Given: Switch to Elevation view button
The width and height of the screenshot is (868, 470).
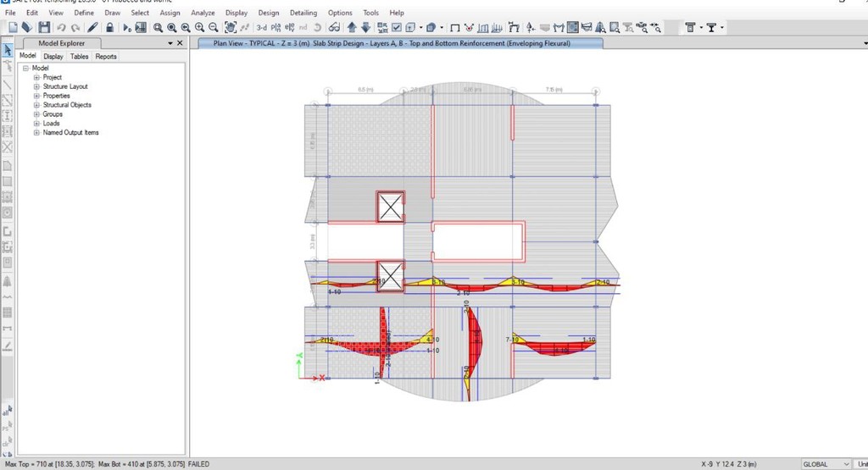Looking at the screenshot, I should point(290,28).
